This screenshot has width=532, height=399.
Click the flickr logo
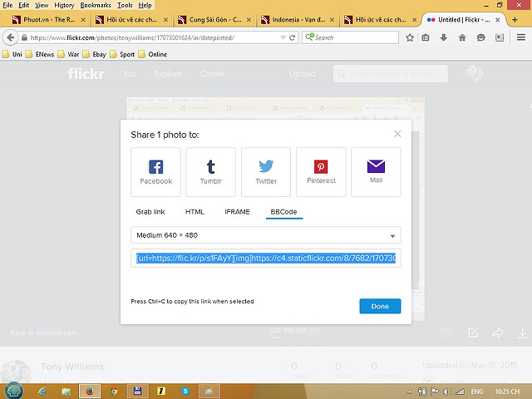[86, 73]
